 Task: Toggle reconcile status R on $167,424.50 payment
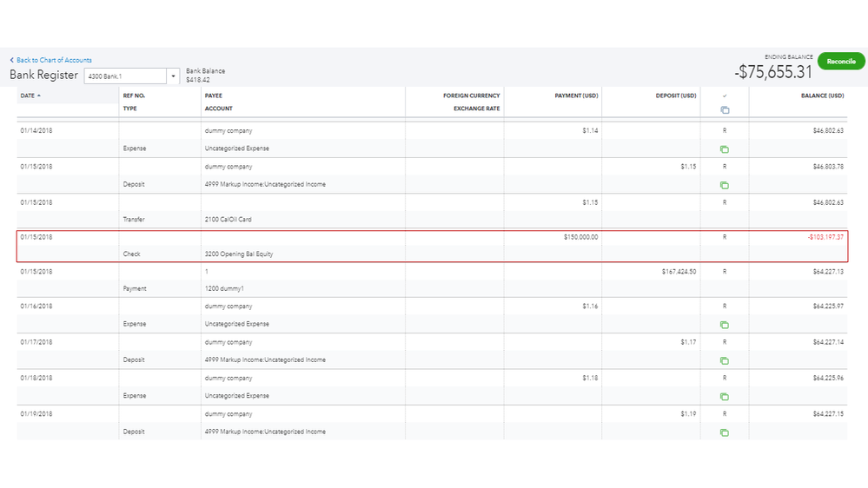[724, 271]
